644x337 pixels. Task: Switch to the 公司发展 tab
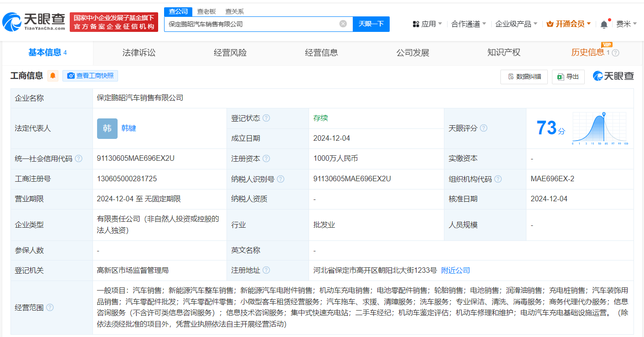pyautogui.click(x=413, y=53)
